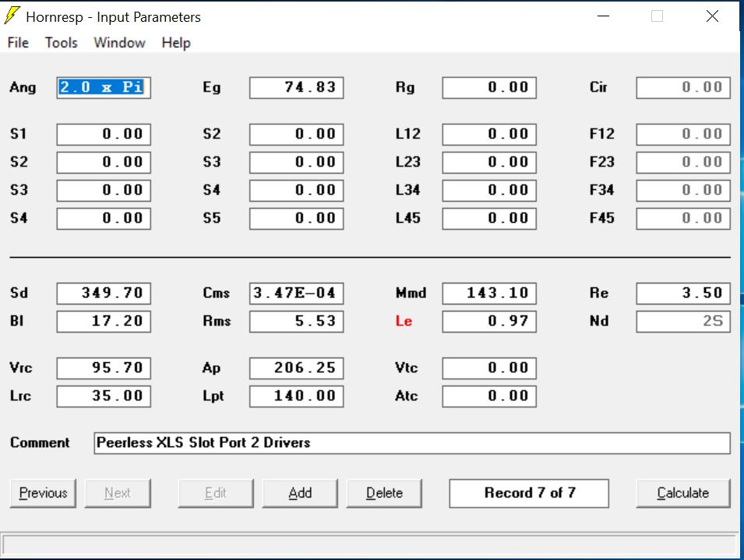Click the Record 7 of 7 box
The width and height of the screenshot is (744, 560).
[529, 493]
